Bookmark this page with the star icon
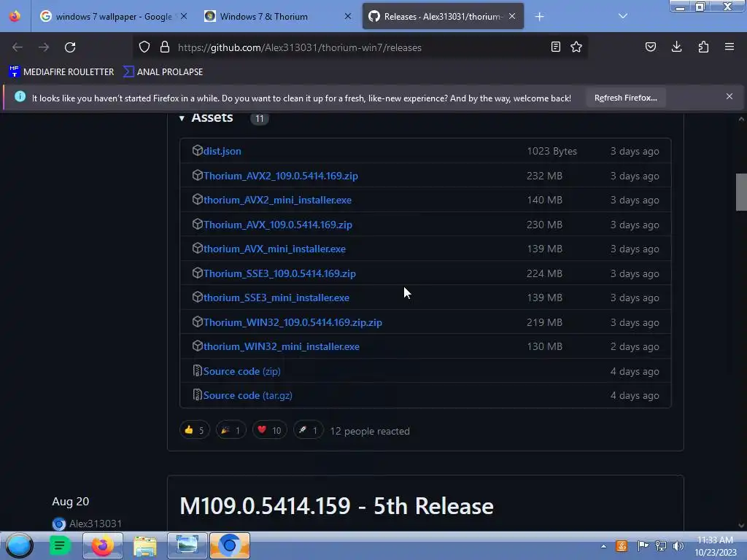 click(576, 47)
